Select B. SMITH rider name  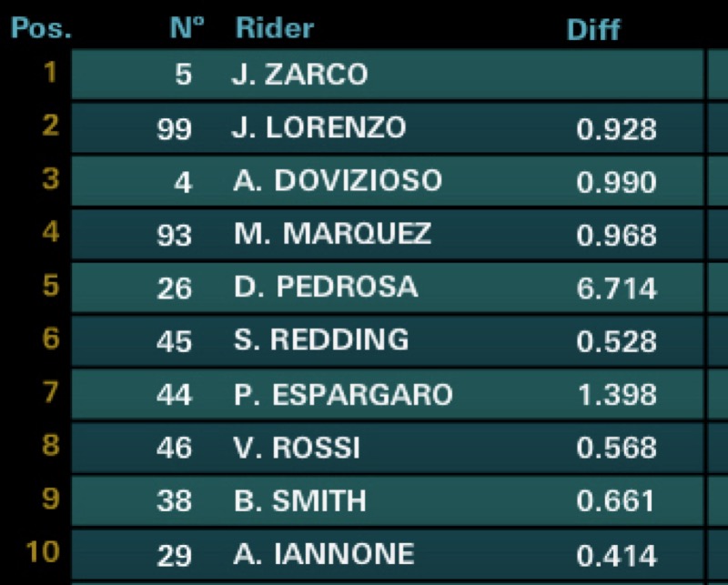(298, 499)
